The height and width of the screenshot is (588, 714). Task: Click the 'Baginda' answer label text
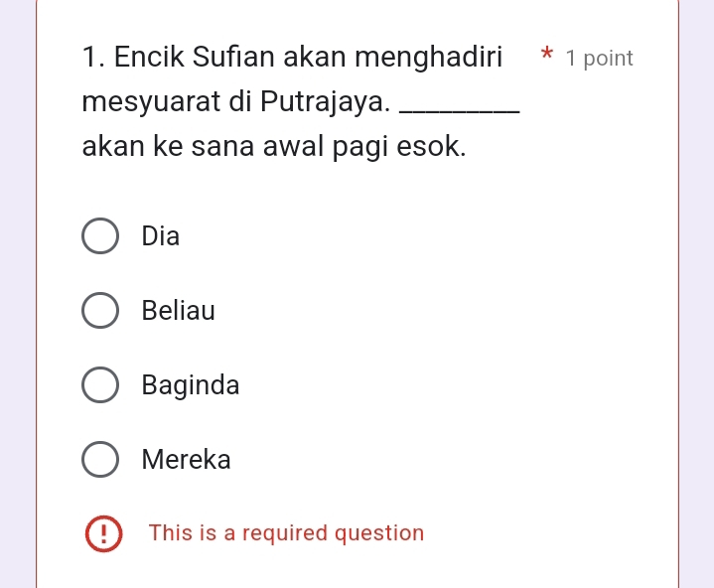coord(191,385)
